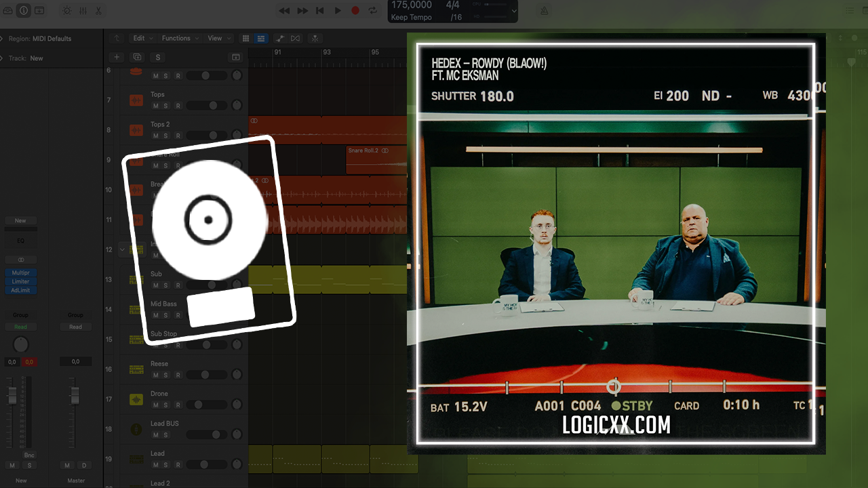The width and height of the screenshot is (868, 488).
Task: Solo the Tops track
Action: (166, 106)
